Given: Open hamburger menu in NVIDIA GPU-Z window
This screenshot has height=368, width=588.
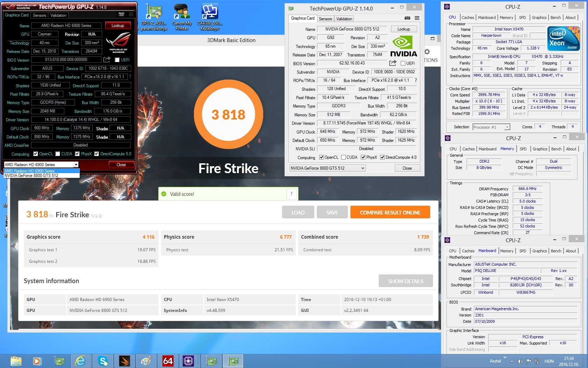Looking at the screenshot, I should pyautogui.click(x=417, y=18).
